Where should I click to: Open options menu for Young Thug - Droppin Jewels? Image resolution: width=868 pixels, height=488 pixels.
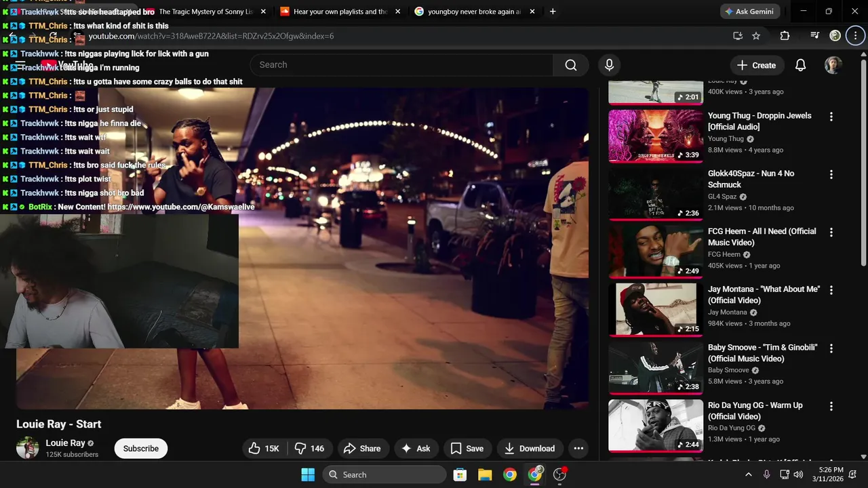point(831,117)
